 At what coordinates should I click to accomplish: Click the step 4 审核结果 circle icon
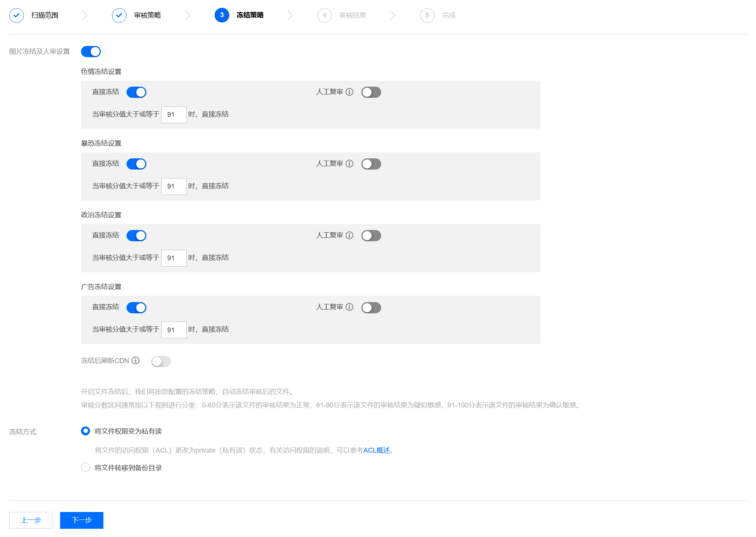pos(324,15)
